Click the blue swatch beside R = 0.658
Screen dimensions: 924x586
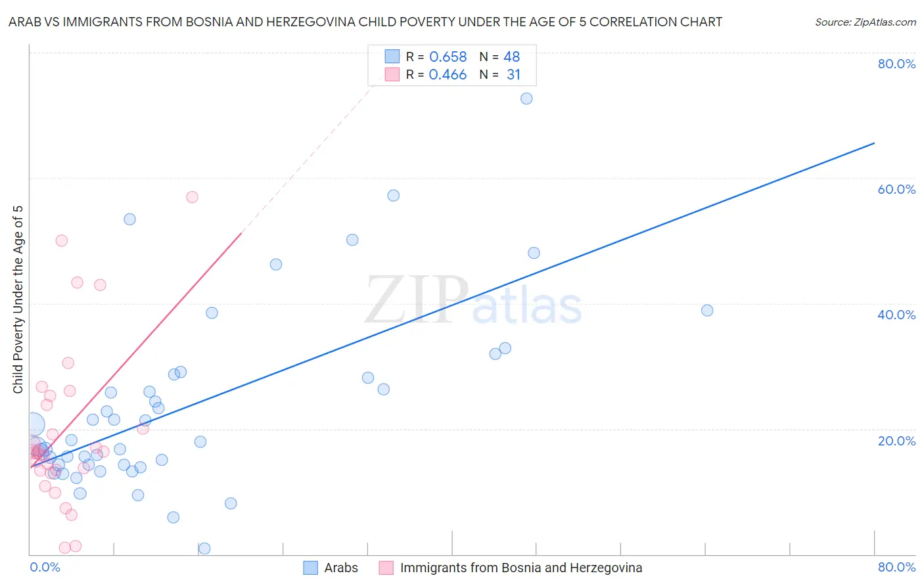(x=392, y=56)
